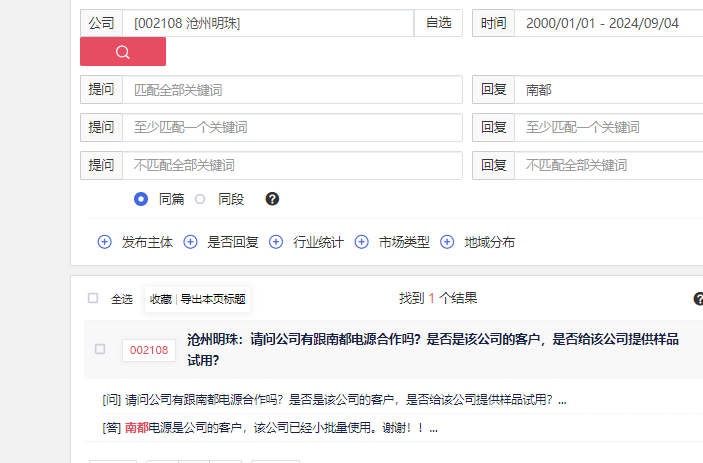
Task: Focus 回复 不匹配全部关键词 input
Action: [x=609, y=165]
